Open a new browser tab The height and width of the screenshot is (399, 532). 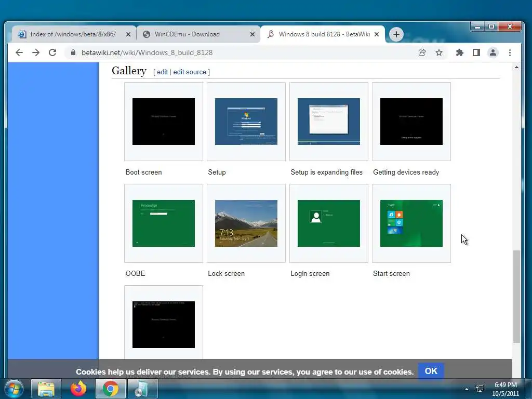(396, 34)
